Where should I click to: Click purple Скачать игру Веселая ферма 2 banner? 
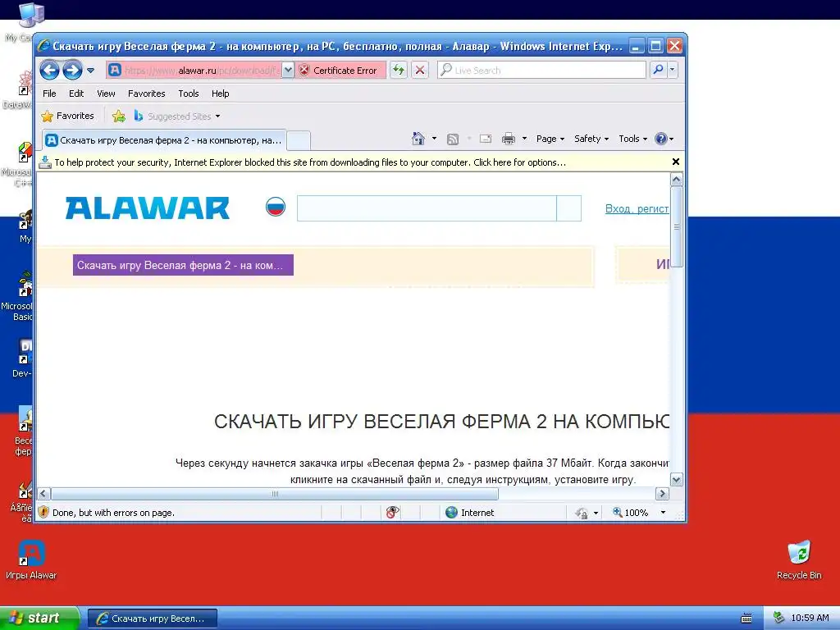183,265
